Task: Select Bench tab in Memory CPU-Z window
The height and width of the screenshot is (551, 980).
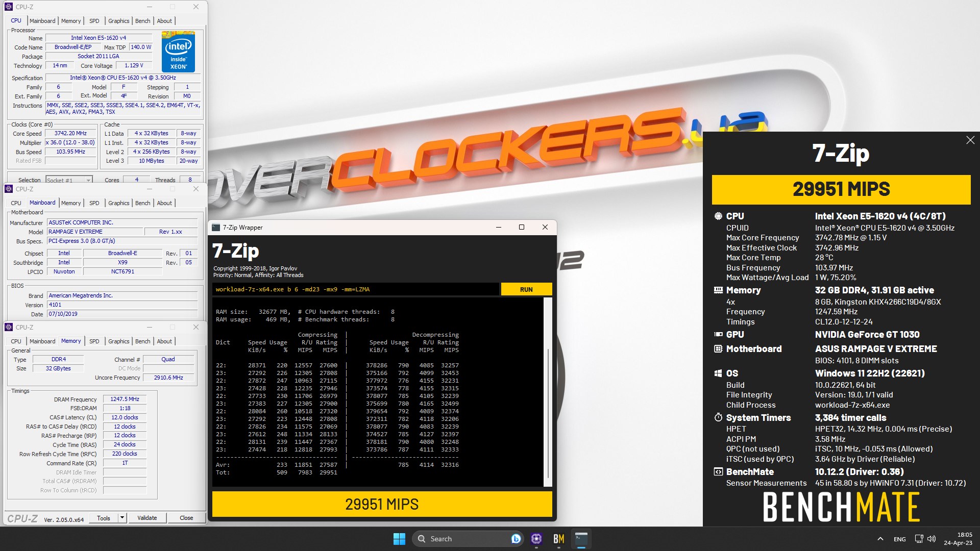Action: [x=143, y=341]
